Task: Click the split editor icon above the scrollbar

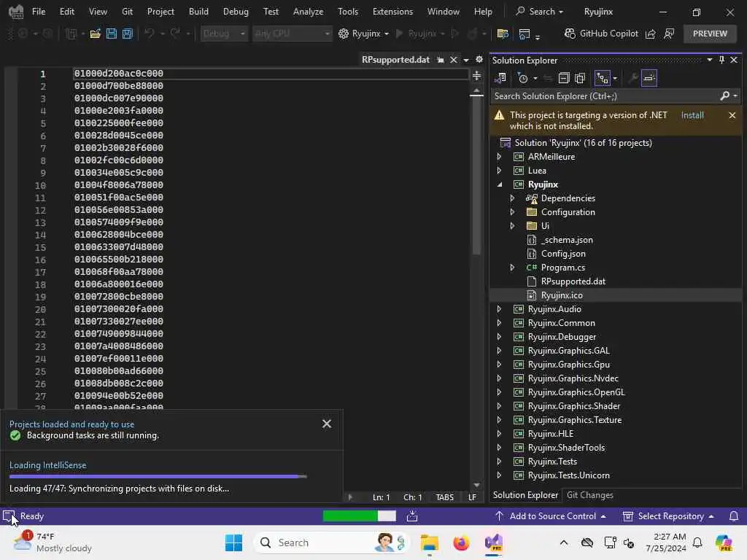Action: coord(477,76)
